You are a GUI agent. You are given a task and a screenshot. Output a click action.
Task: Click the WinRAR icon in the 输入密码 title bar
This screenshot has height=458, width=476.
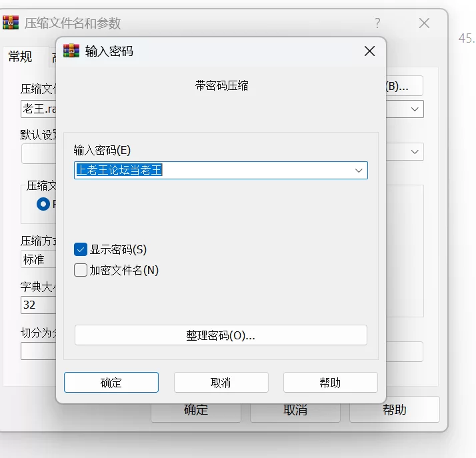(72, 51)
